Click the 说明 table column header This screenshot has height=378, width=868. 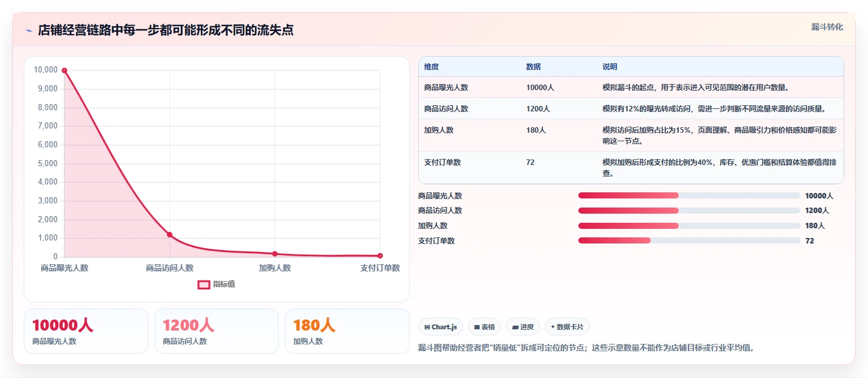tap(610, 66)
